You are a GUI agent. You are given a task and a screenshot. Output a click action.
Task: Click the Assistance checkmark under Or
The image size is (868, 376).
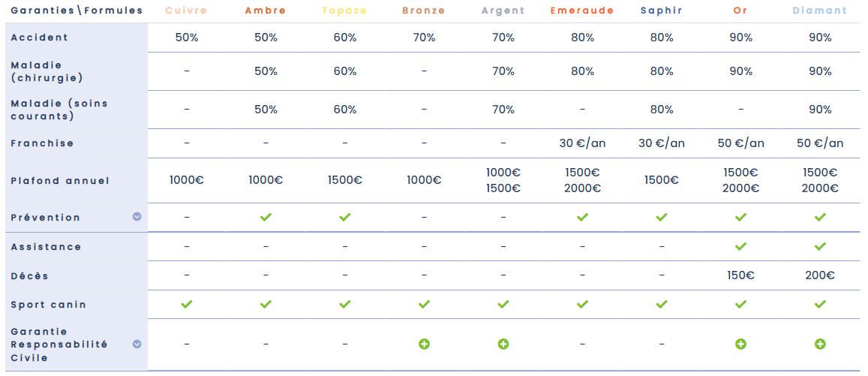tap(740, 246)
